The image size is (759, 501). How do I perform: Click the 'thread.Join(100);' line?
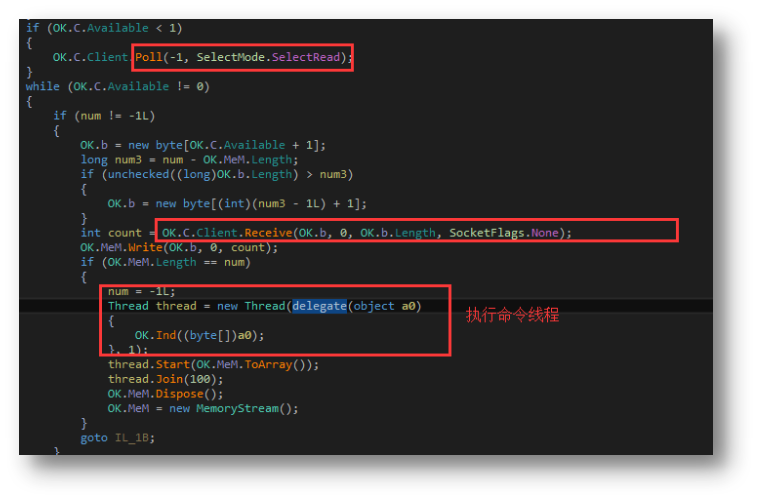pyautogui.click(x=166, y=379)
